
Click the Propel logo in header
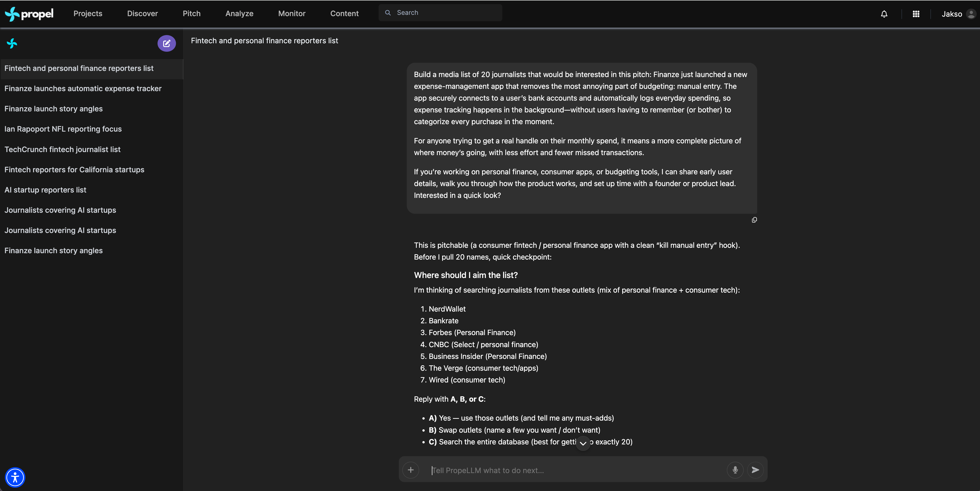(x=29, y=14)
